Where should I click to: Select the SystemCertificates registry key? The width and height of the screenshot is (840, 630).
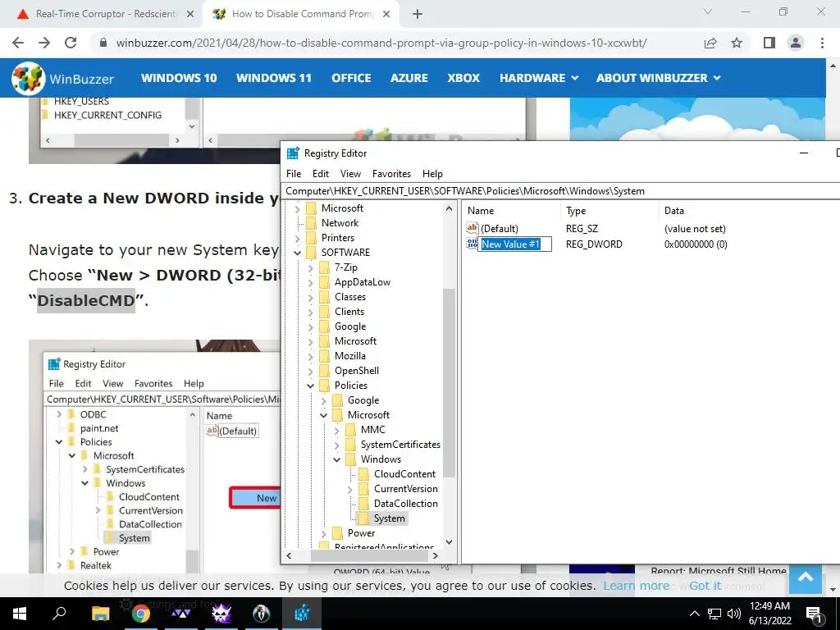coord(400,445)
